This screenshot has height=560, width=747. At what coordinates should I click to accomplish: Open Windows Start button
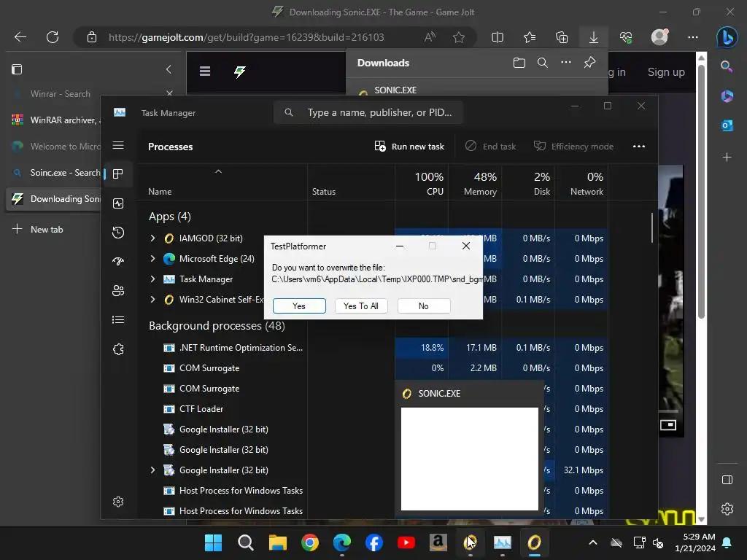pos(213,542)
